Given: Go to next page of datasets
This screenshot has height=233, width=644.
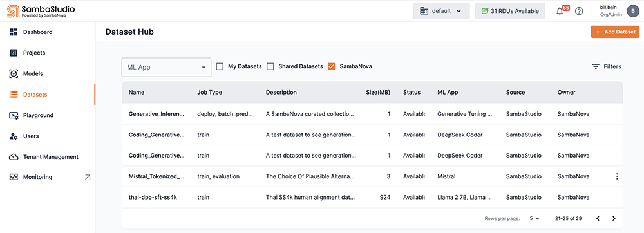Looking at the screenshot, I should point(614,219).
